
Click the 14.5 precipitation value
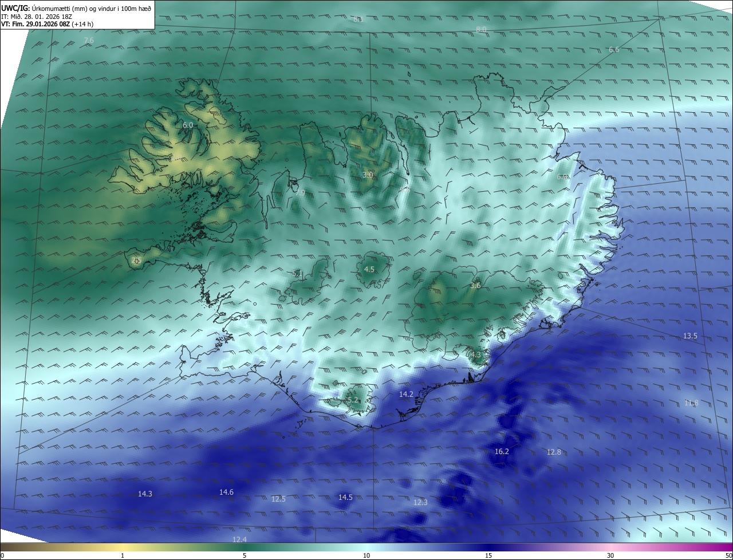click(345, 497)
